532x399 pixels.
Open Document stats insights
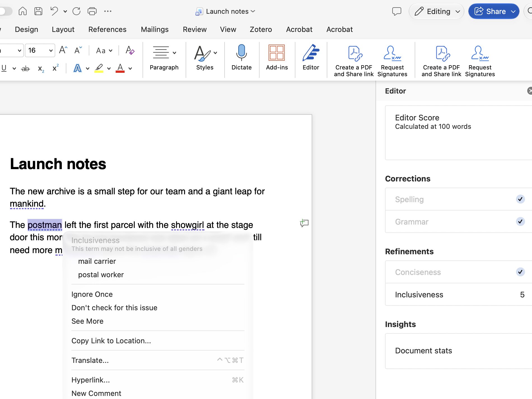tap(459, 351)
